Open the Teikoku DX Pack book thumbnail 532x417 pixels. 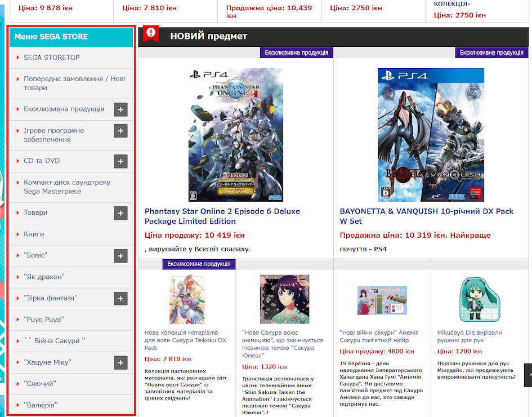click(187, 299)
